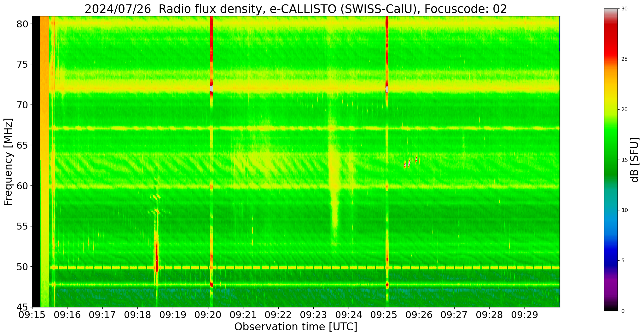Click the 09:23 time tick label
This screenshot has width=644, height=336.
pos(313,315)
